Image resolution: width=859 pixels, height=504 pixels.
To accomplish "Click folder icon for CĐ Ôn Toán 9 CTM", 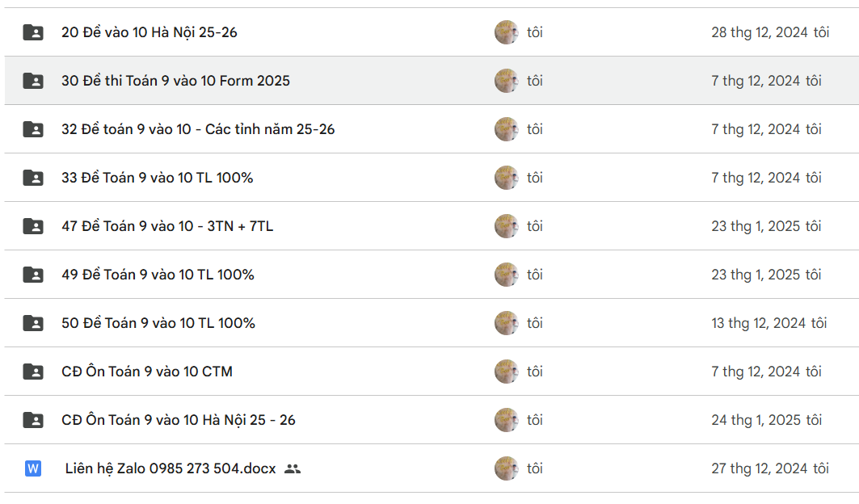I will pos(33,372).
